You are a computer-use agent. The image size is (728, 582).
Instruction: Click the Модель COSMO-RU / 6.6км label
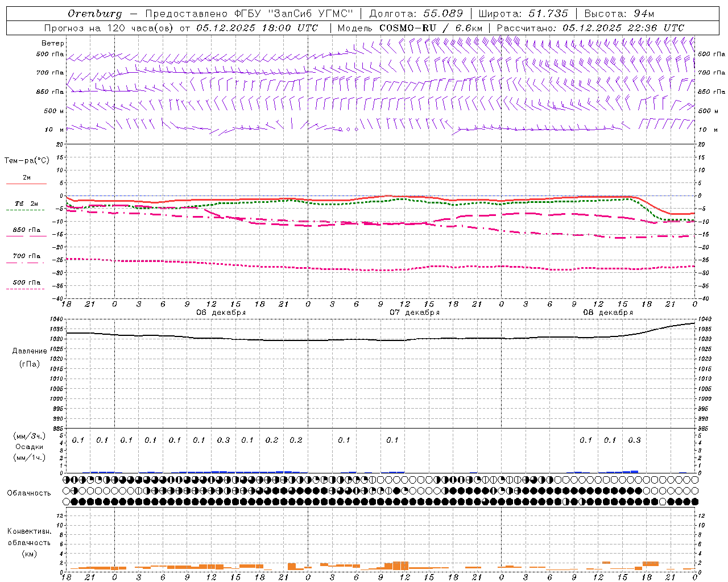click(x=410, y=28)
